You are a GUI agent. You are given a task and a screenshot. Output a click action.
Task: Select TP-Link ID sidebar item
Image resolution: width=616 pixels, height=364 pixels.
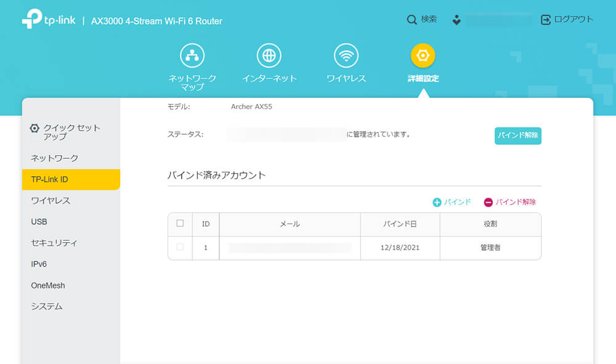pyautogui.click(x=71, y=179)
